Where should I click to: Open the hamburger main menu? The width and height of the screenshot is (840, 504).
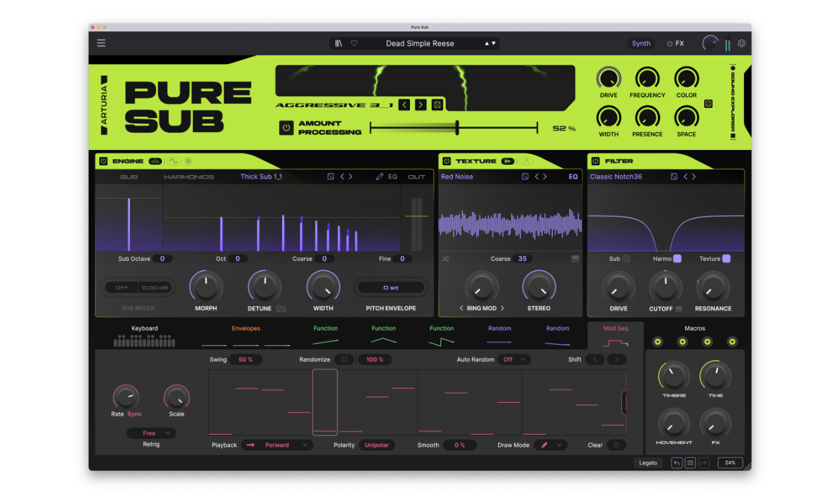click(x=101, y=43)
